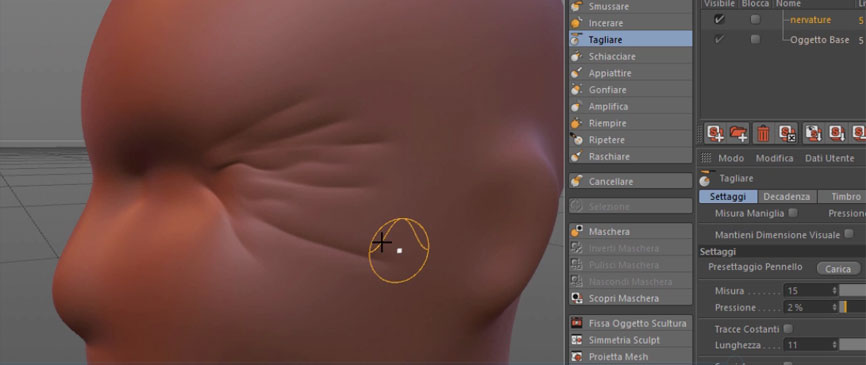Click Scopri Maschera to show mask

(x=630, y=298)
